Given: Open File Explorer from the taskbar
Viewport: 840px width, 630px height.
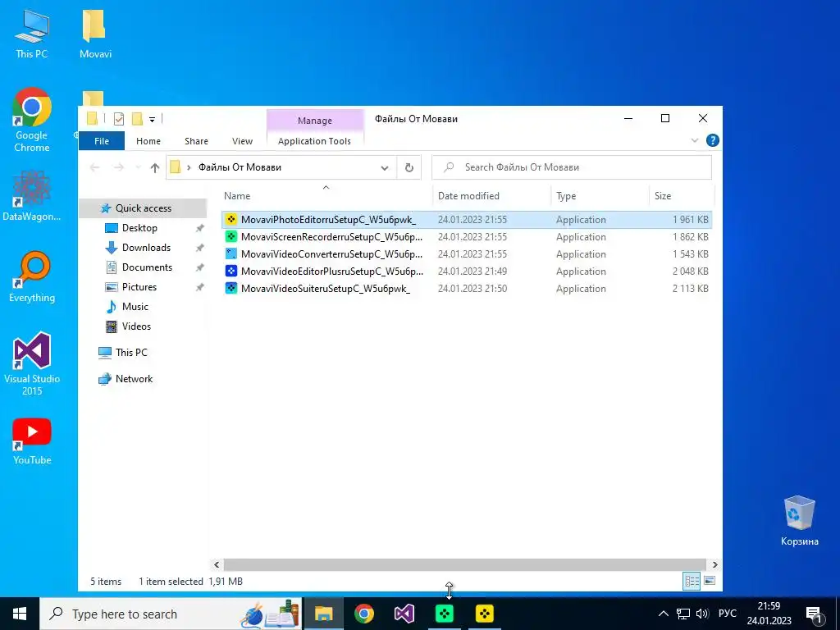Looking at the screenshot, I should pos(323,614).
